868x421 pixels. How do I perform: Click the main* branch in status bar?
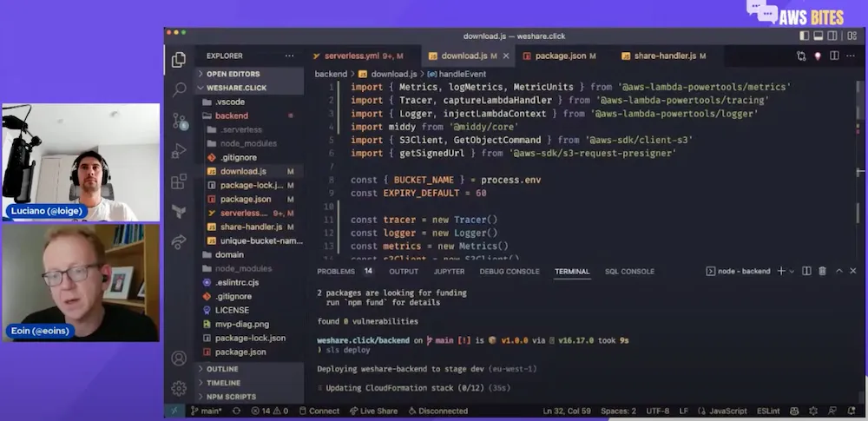(207, 411)
